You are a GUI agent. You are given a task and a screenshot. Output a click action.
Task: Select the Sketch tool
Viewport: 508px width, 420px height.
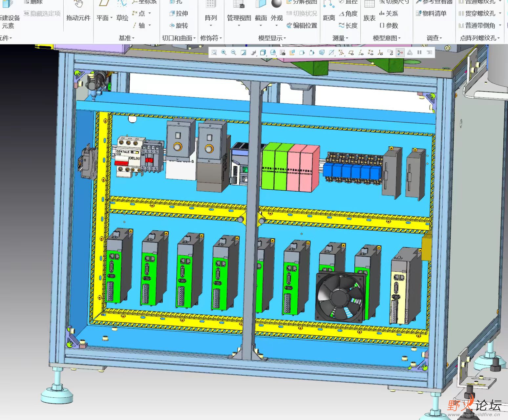pos(122,10)
